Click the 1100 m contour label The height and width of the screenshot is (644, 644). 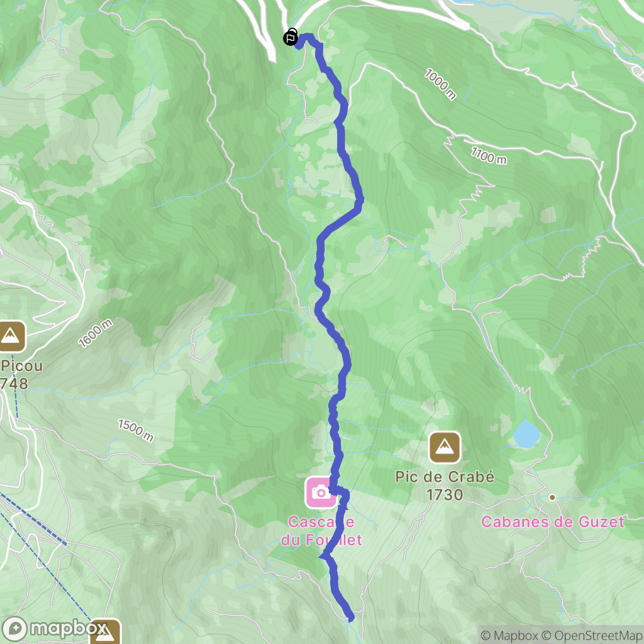[488, 156]
